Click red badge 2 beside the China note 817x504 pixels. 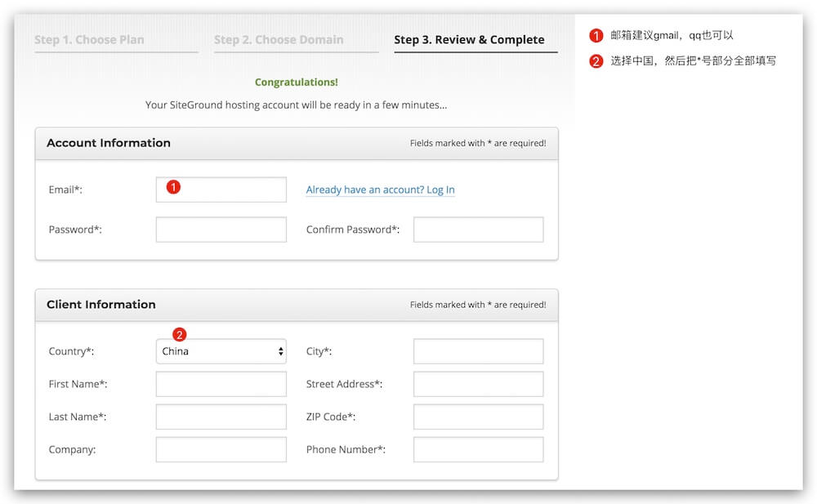click(x=596, y=61)
